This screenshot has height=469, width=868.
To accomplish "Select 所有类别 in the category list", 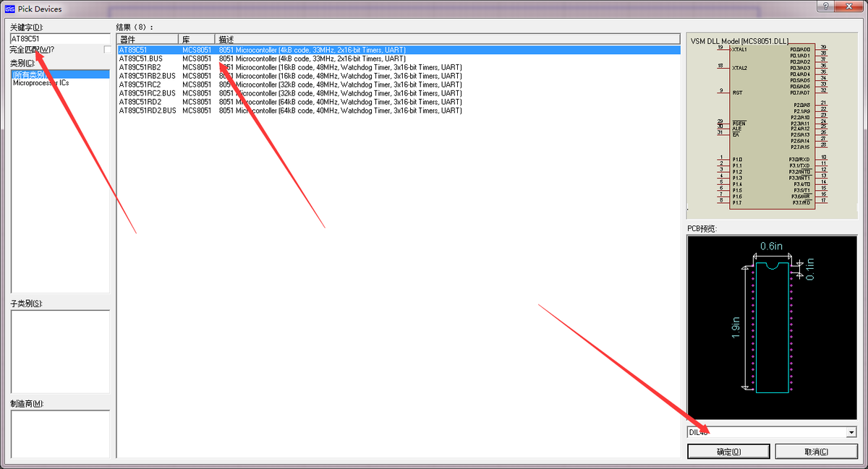I will tap(60, 74).
